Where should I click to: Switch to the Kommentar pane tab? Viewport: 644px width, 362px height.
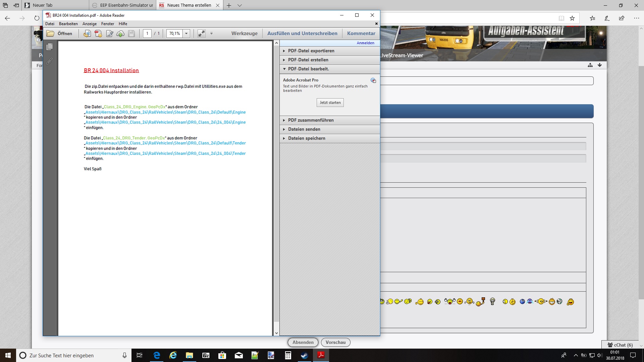(361, 34)
